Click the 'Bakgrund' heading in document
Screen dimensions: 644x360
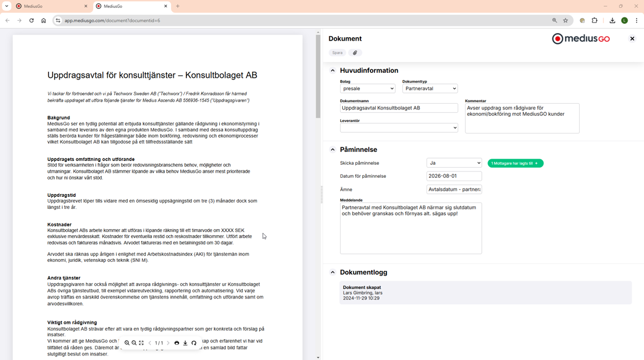58,118
